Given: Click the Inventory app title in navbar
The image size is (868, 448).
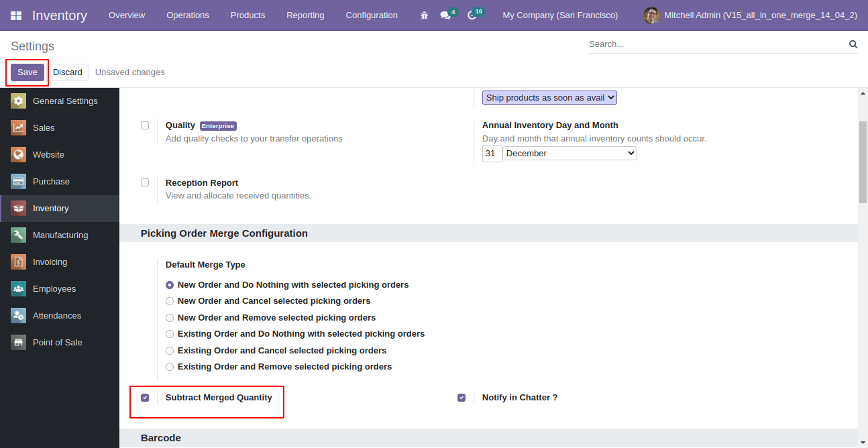Looking at the screenshot, I should click(x=60, y=15).
